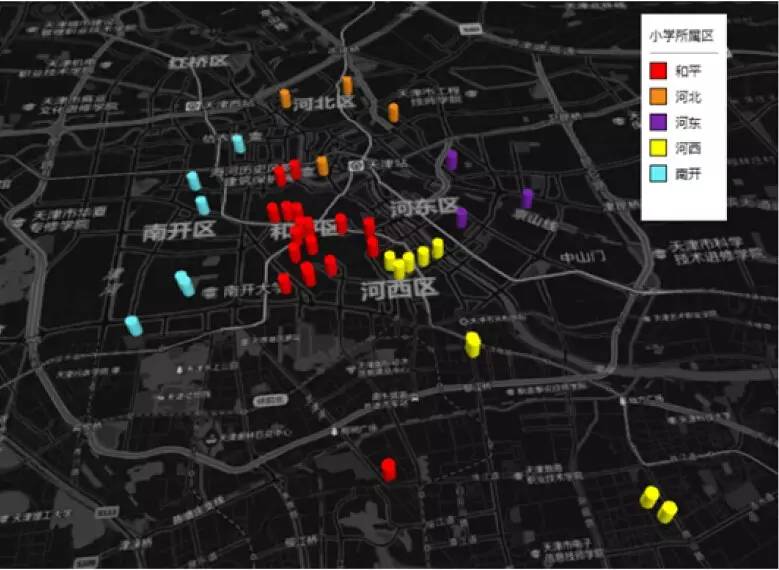
Task: Select the 河东 legend label
Action: pyautogui.click(x=688, y=122)
